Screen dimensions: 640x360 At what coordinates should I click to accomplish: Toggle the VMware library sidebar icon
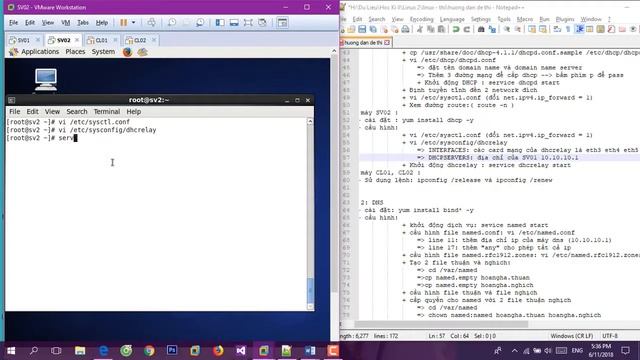click(220, 22)
